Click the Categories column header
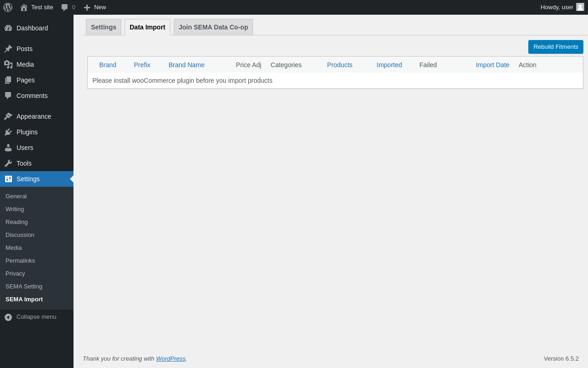This screenshot has height=368, width=588. [x=286, y=65]
